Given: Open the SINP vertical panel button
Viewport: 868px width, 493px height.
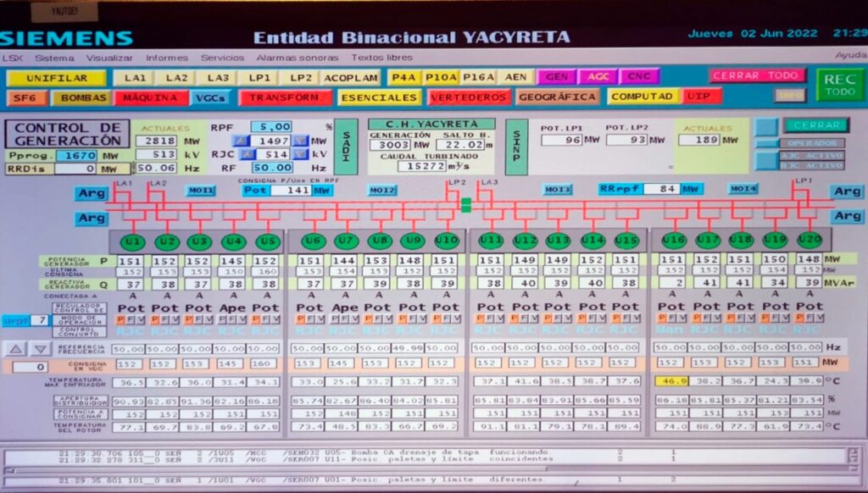Looking at the screenshot, I should [516, 146].
